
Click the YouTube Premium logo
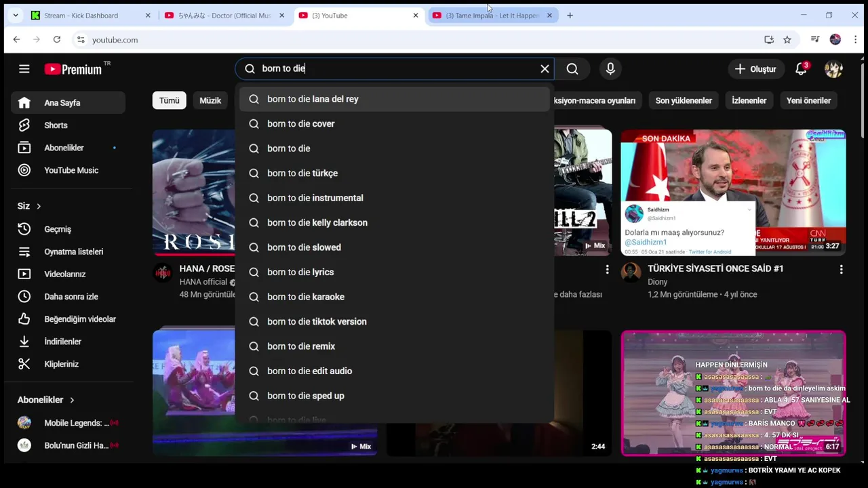click(73, 69)
